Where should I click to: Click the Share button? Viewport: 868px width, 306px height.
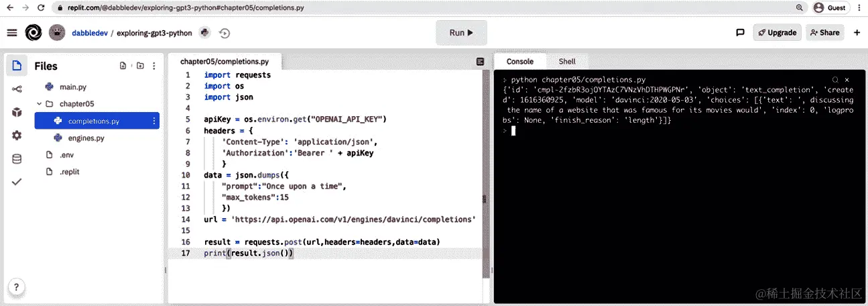coord(824,32)
